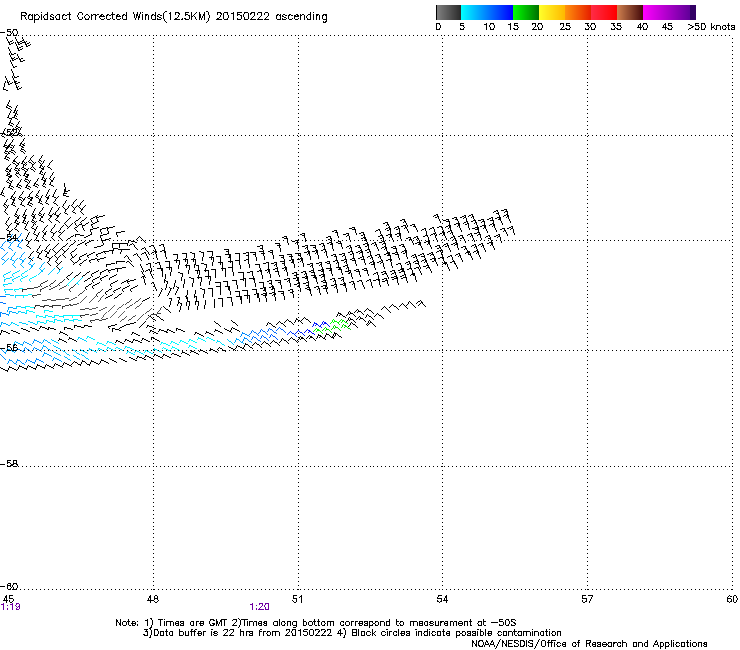
Task: Click the red 30-35 knots legend segment
Action: (x=604, y=12)
